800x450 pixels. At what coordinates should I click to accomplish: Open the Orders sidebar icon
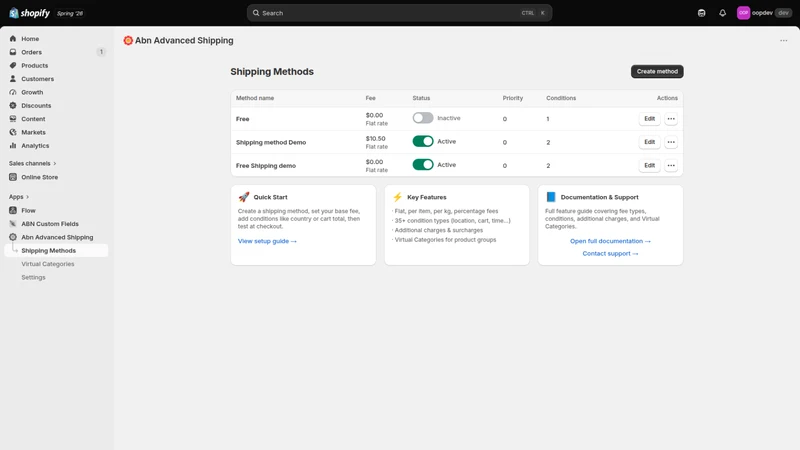(x=13, y=52)
